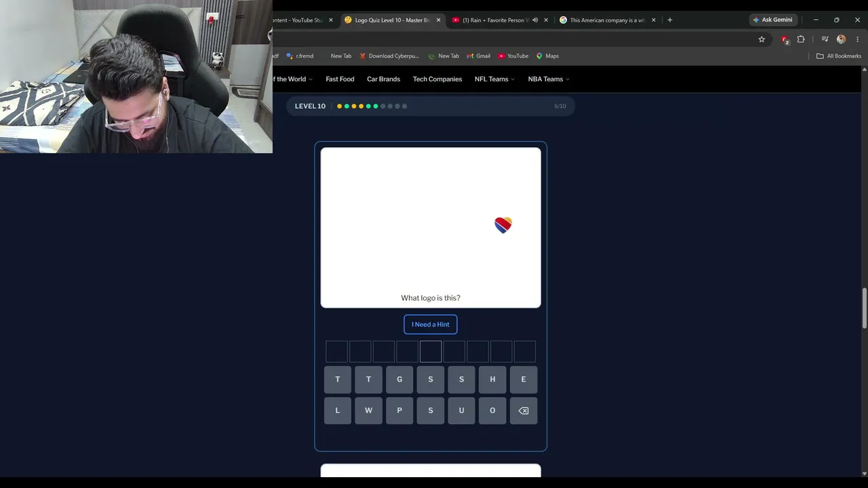Open the red extension icon with badge 2
Viewport: 868px width, 488px height.
[785, 39]
